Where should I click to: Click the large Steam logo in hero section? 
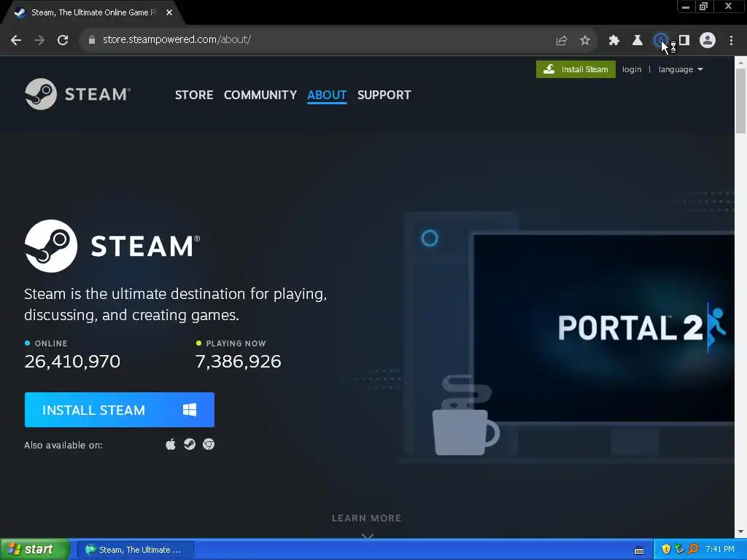[112, 246]
